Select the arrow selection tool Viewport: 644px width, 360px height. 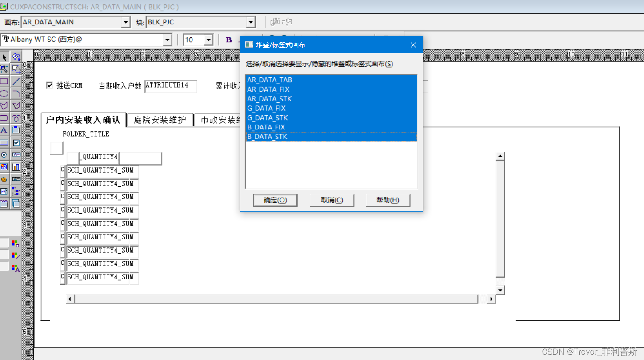[5, 57]
